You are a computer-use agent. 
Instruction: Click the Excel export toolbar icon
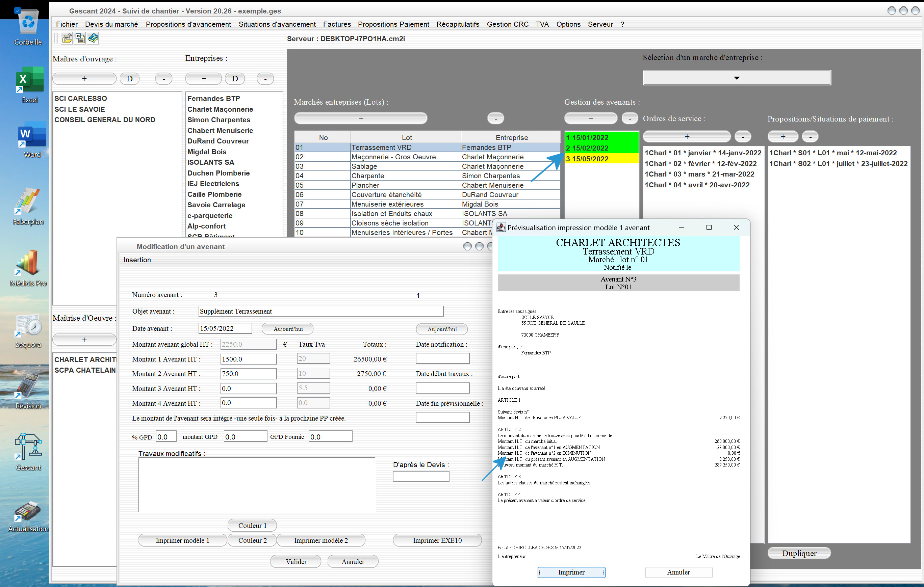pyautogui.click(x=80, y=38)
